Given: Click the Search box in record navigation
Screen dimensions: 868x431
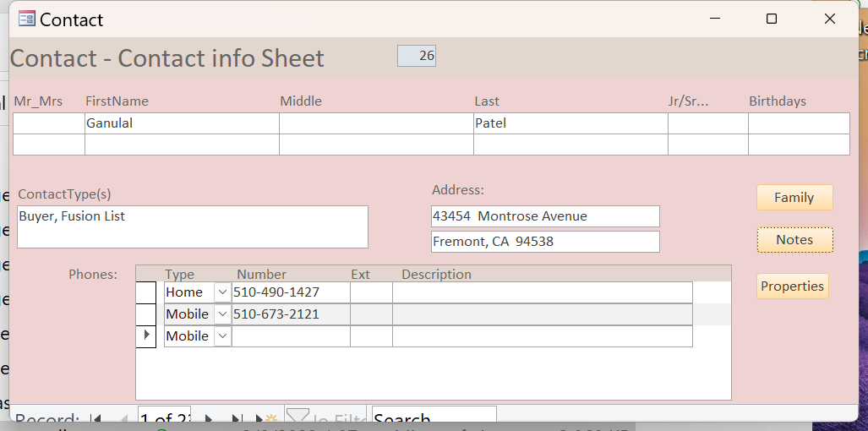Looking at the screenshot, I should [433, 417].
